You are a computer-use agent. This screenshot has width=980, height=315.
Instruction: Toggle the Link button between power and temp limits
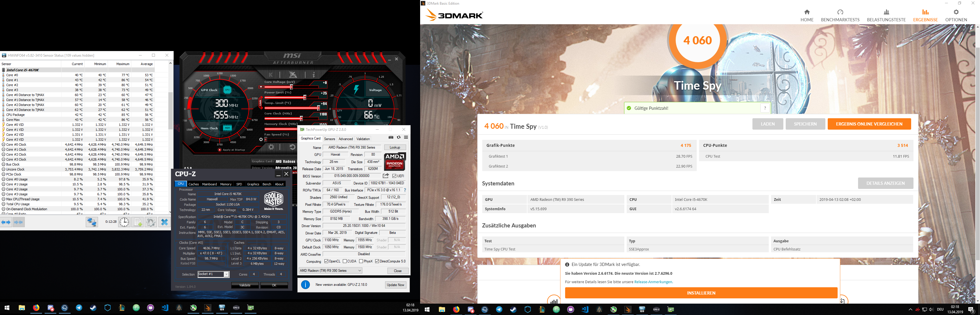261,102
